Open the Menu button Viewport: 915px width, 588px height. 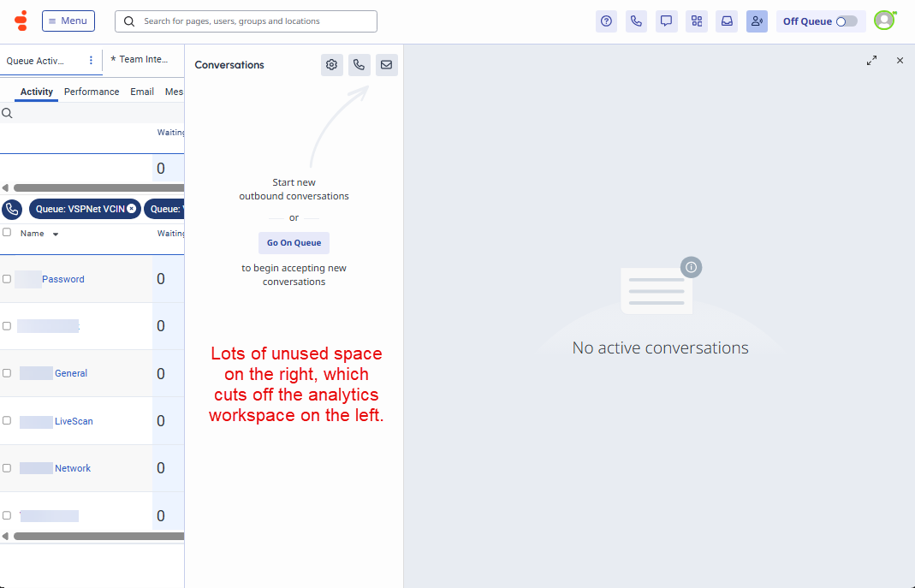(68, 21)
